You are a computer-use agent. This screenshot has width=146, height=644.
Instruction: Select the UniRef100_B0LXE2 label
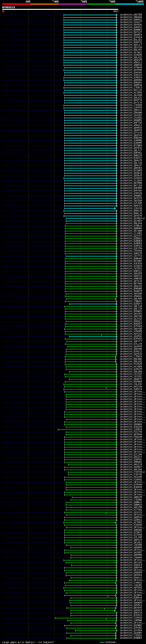[131, 40]
